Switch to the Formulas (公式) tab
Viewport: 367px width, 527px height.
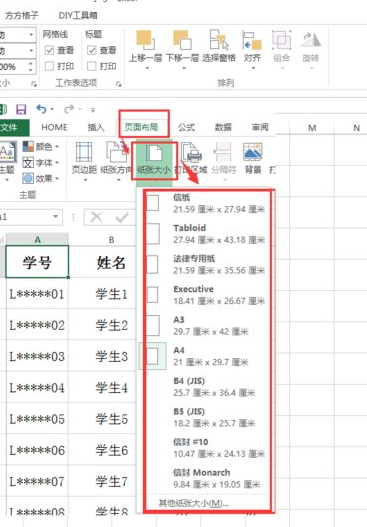[187, 127]
